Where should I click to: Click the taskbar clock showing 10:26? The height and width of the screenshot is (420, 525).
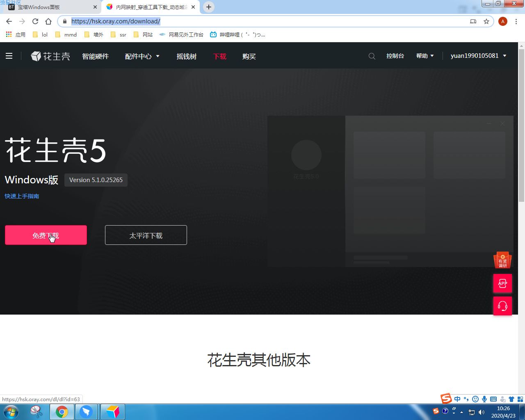point(503,412)
